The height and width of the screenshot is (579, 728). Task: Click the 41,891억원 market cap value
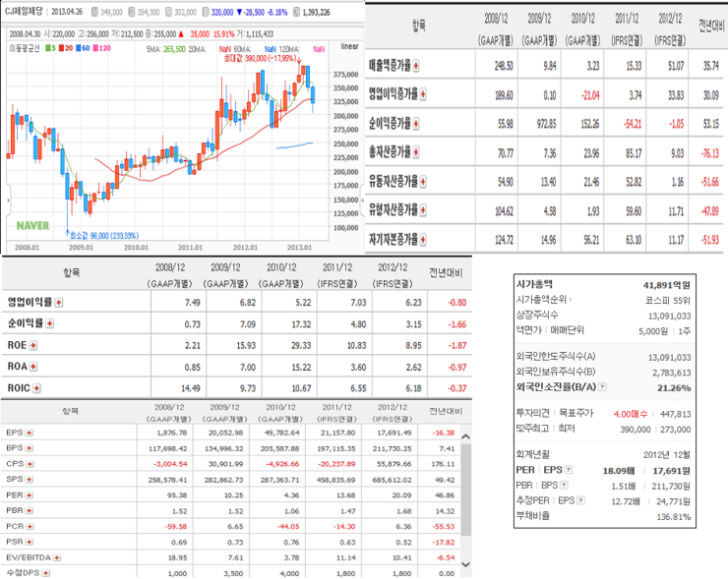coord(667,285)
